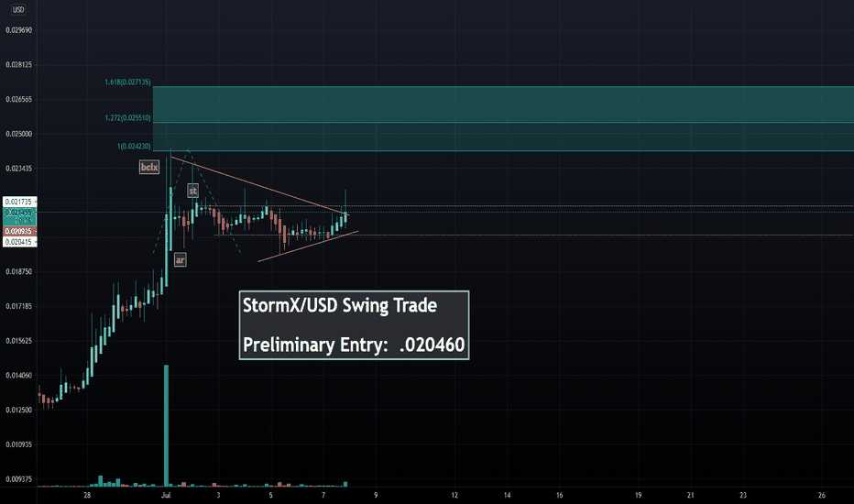Click the '12' date axis label

click(x=454, y=495)
